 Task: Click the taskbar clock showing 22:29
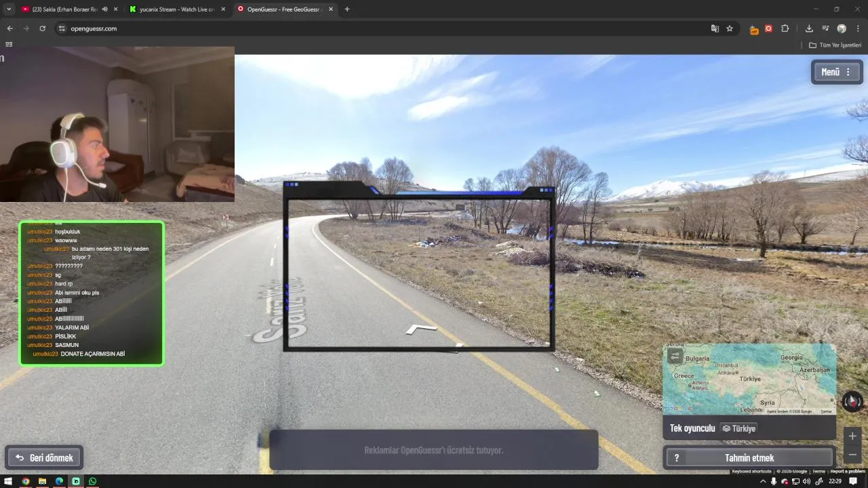[x=835, y=481]
